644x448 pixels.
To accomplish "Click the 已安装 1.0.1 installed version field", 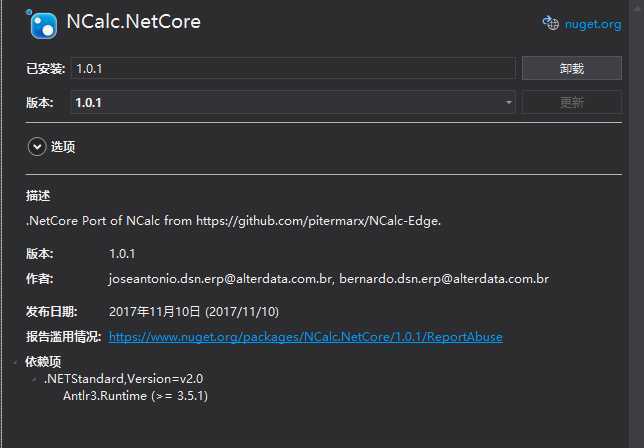I will [293, 69].
